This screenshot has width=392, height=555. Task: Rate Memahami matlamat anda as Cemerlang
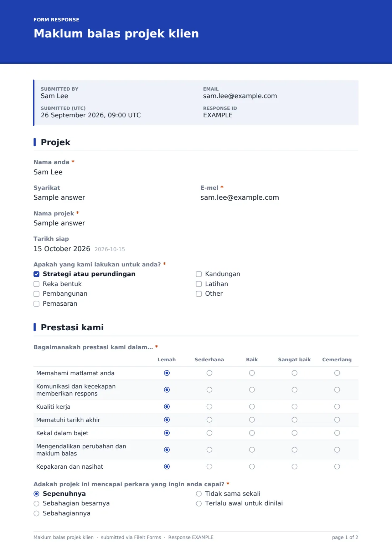(337, 373)
